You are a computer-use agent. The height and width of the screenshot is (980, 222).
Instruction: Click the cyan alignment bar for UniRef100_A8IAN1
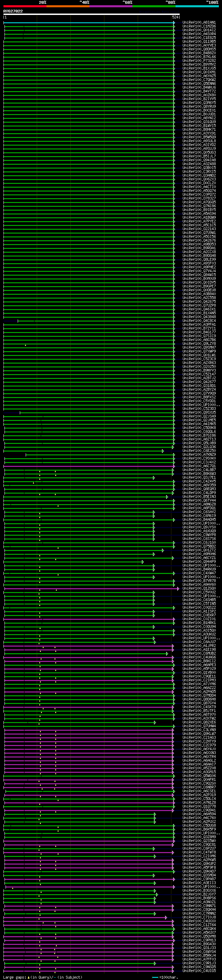89,23
